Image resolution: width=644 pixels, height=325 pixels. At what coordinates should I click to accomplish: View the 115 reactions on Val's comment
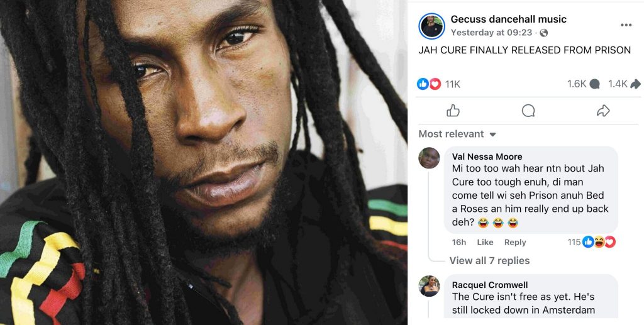(x=591, y=242)
